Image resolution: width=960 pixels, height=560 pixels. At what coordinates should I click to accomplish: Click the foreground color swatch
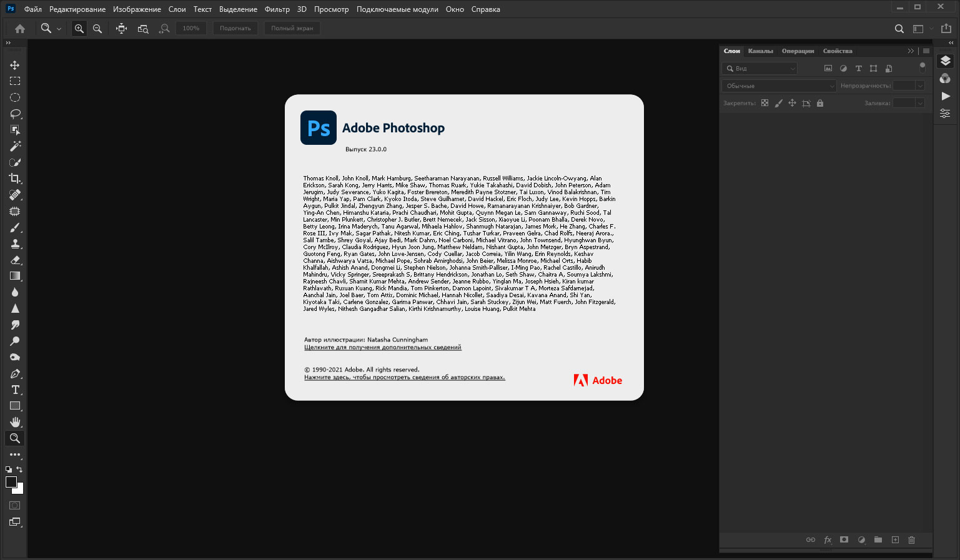(11, 482)
